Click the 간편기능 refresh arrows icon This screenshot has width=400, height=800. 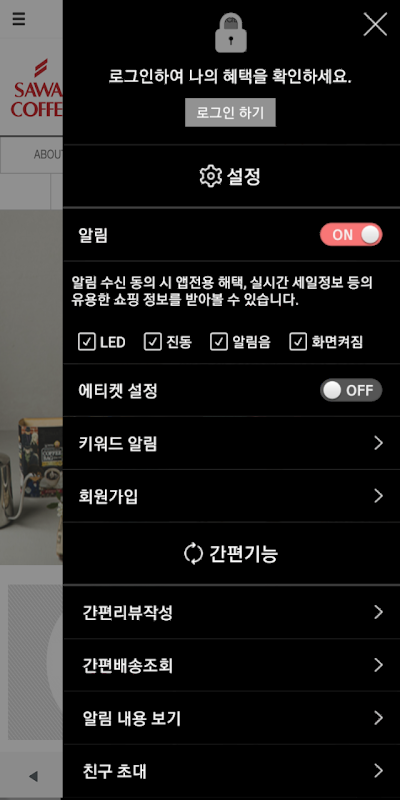193,554
